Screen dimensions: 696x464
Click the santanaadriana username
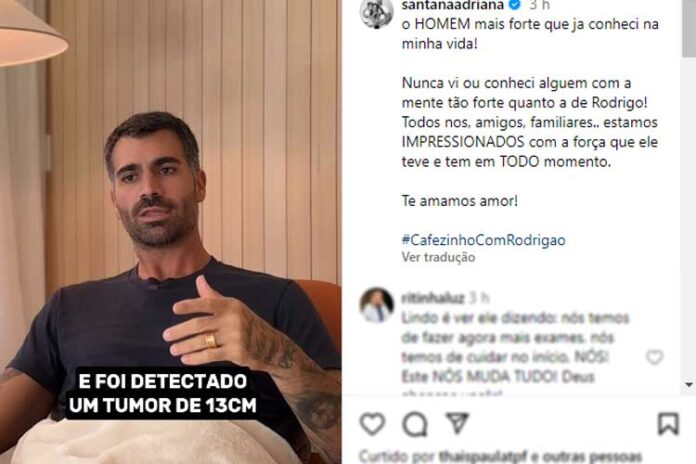pos(453,5)
